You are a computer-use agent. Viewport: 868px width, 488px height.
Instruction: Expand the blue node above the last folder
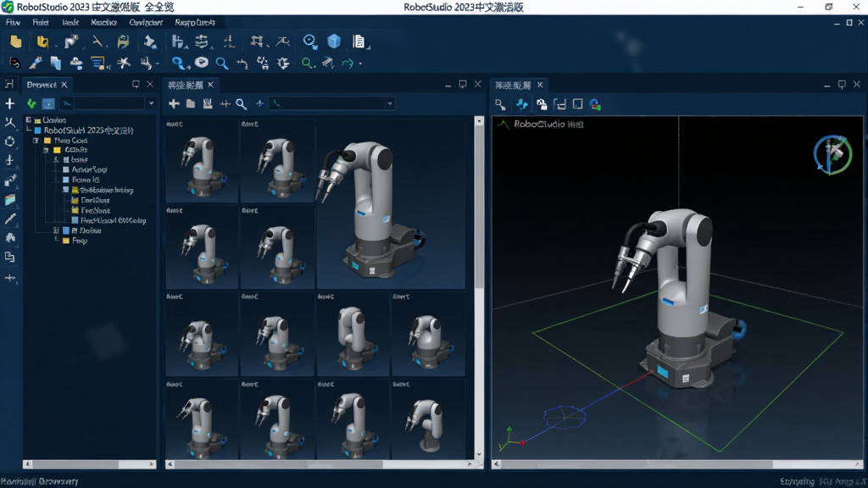coord(56,230)
